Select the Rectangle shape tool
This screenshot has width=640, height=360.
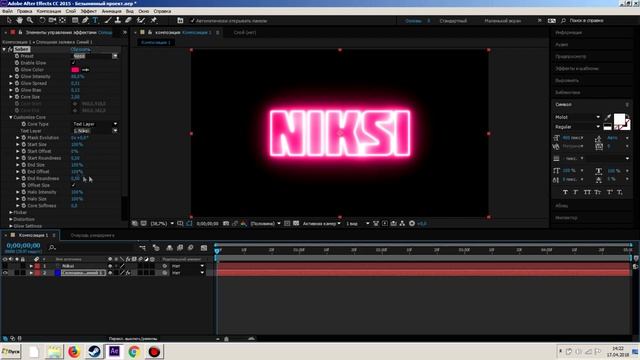tap(75, 20)
